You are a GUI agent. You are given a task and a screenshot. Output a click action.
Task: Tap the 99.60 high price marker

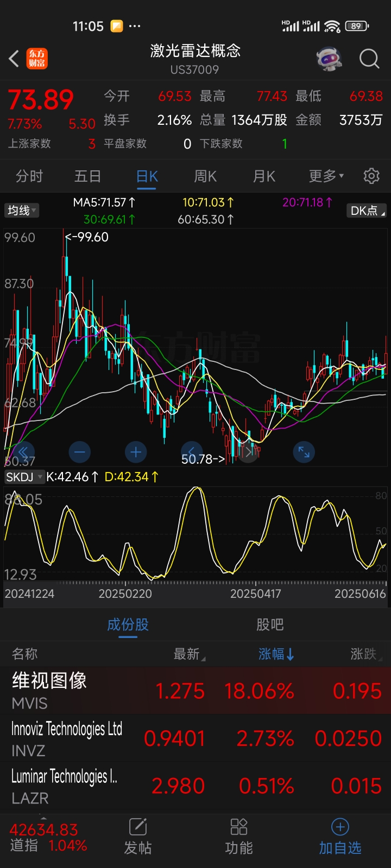87,237
